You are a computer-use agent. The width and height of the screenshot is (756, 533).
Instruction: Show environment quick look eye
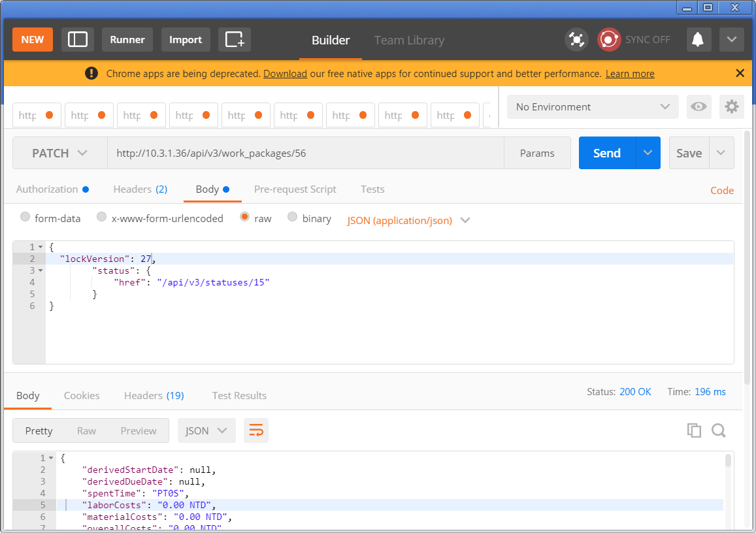[x=698, y=106]
